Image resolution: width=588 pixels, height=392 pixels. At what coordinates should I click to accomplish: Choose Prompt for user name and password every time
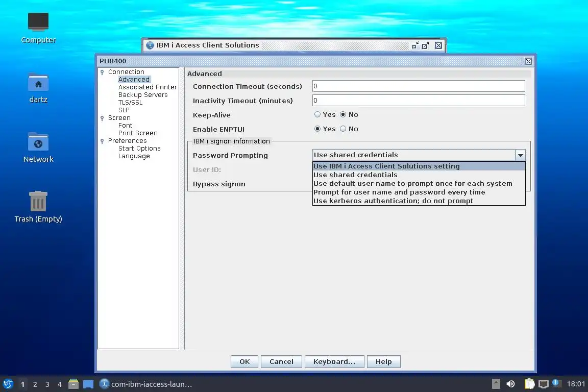pyautogui.click(x=419, y=192)
